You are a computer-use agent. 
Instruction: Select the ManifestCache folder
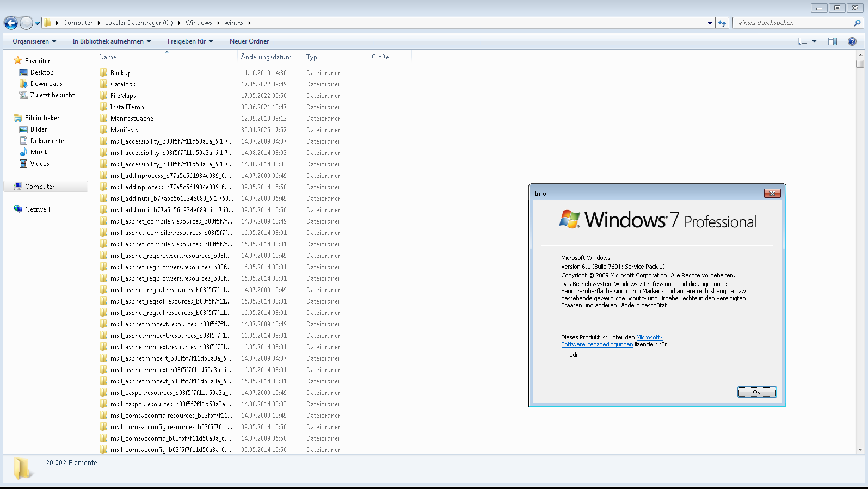pyautogui.click(x=132, y=119)
